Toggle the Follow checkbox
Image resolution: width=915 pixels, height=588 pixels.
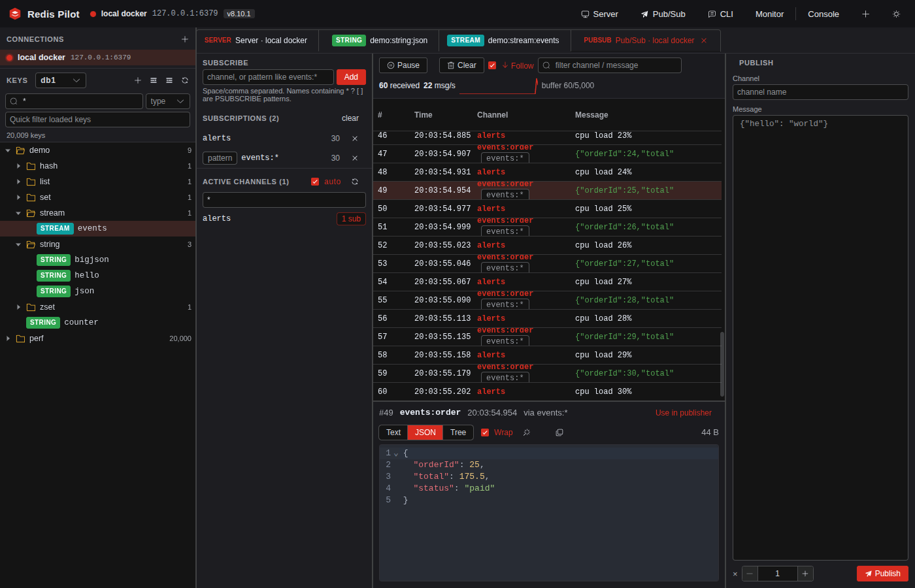point(492,65)
